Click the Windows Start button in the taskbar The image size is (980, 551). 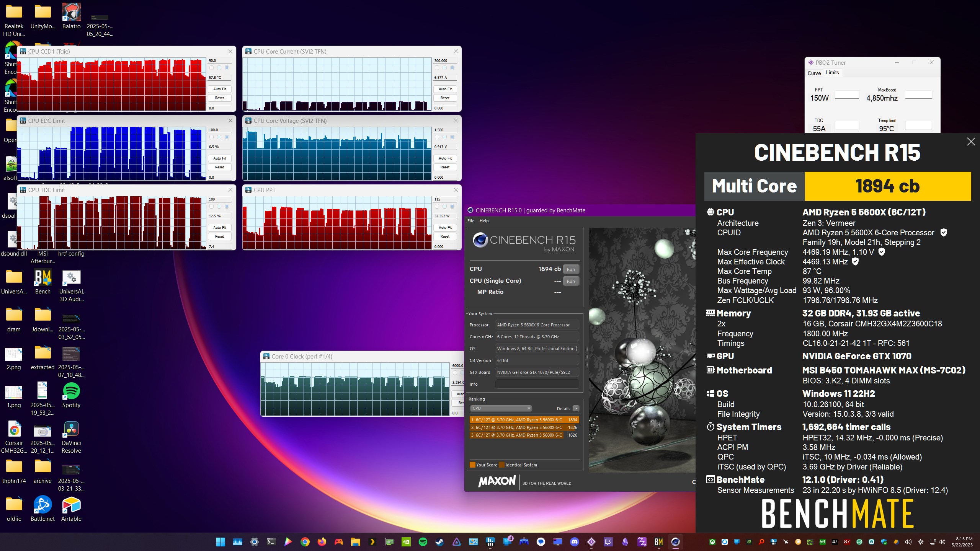pos(220,542)
